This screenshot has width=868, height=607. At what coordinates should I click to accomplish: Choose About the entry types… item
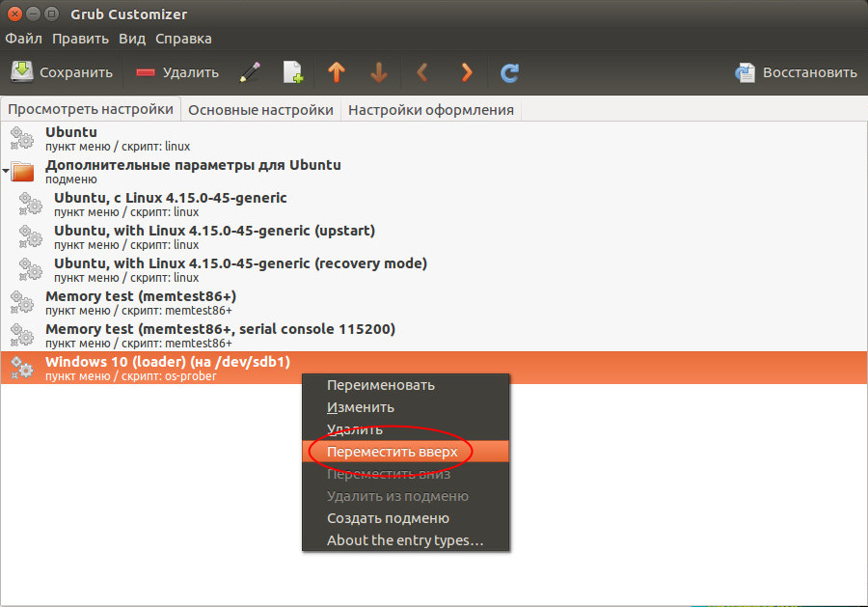coord(405,540)
